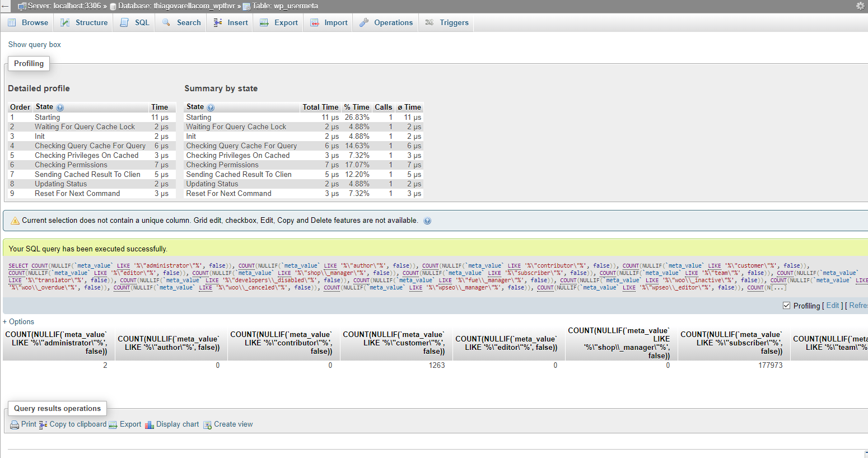Click the page settings gear icon
Screen dimensions: 868x458
coord(860,6)
